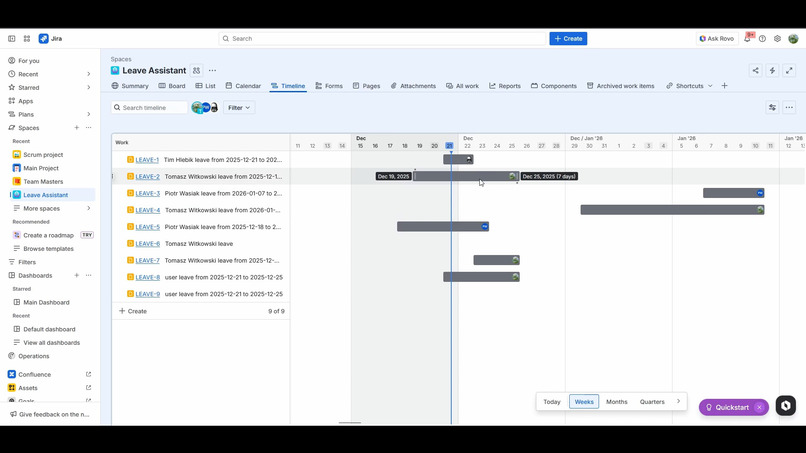The image size is (806, 453).
Task: Open Confluence external link icon
Action: point(88,374)
